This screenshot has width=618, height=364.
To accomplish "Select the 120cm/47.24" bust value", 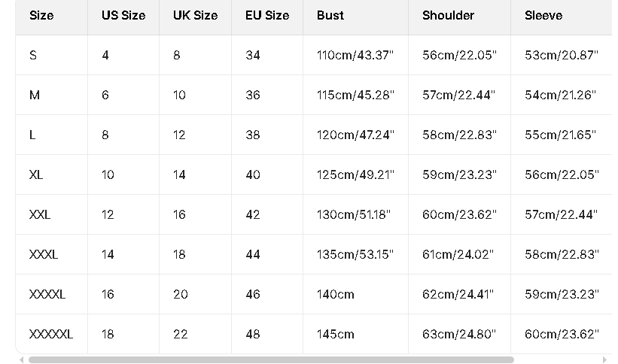I will (355, 135).
